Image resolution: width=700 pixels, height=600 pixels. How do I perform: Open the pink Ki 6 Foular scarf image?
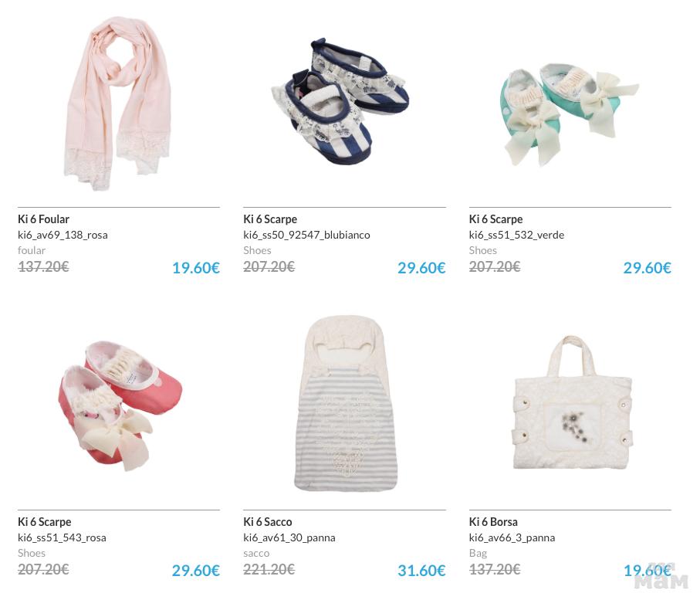[x=118, y=103]
